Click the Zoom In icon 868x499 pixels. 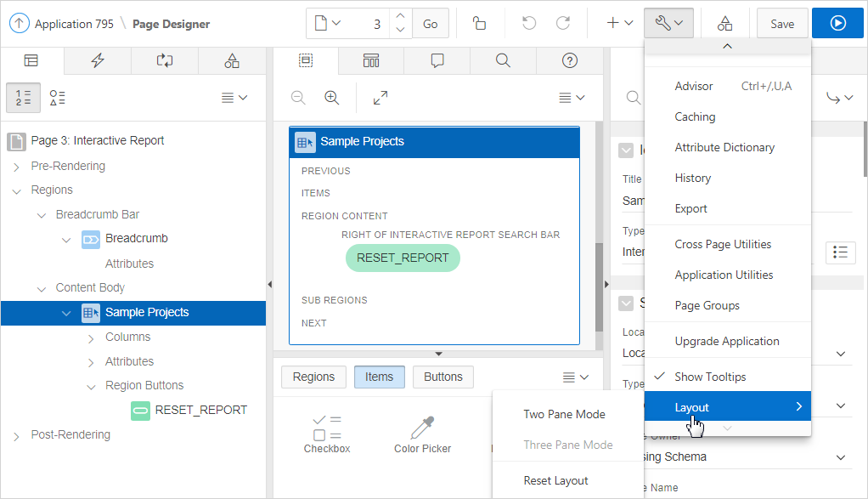pyautogui.click(x=331, y=98)
